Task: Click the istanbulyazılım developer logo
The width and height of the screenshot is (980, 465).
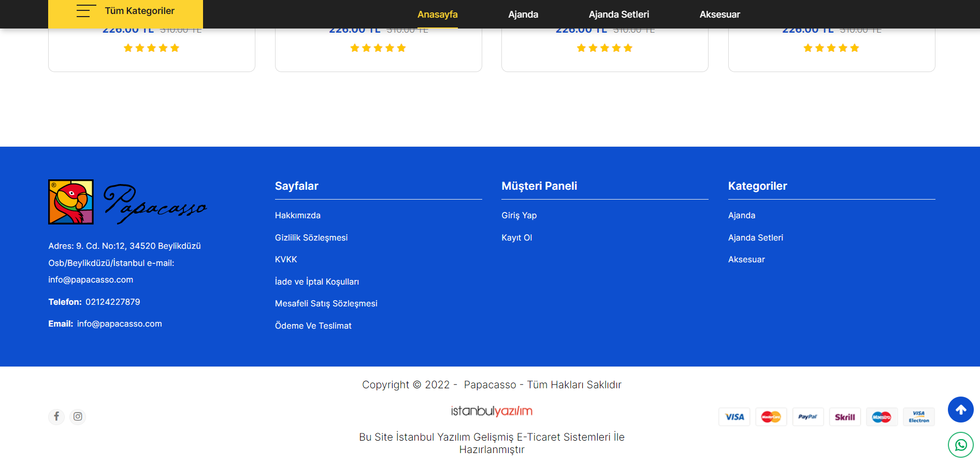Action: click(x=492, y=411)
